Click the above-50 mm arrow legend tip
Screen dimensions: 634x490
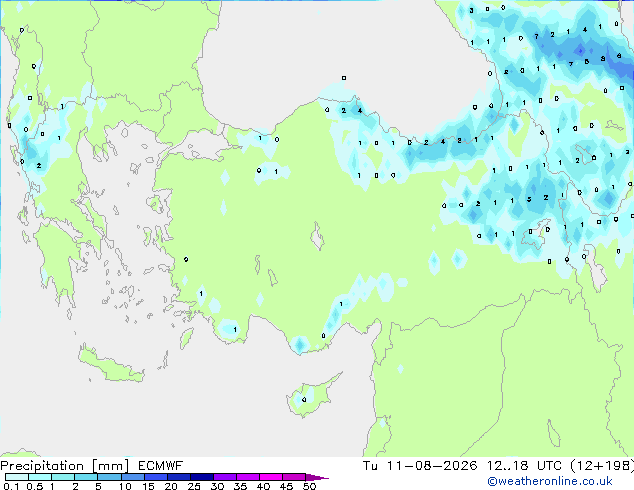tap(317, 477)
